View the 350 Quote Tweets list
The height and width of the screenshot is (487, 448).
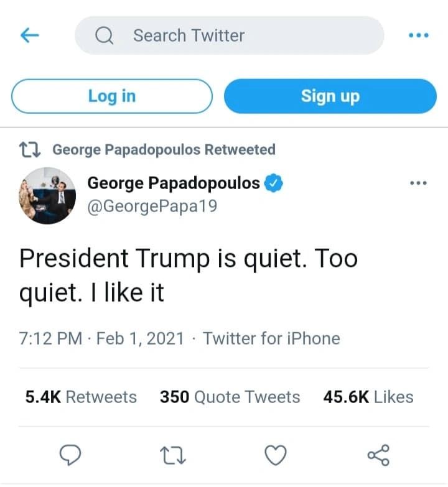click(230, 397)
